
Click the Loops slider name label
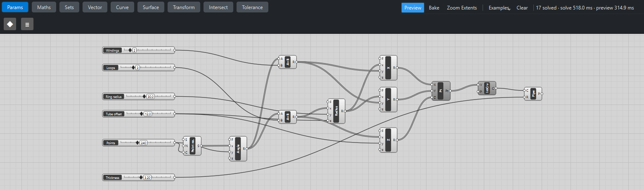click(111, 68)
